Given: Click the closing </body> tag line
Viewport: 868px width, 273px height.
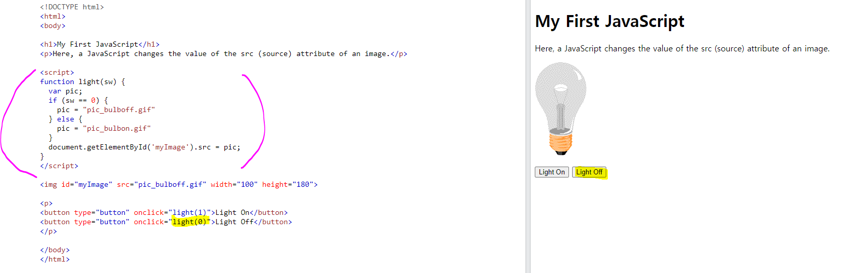Looking at the screenshot, I should click(55, 250).
